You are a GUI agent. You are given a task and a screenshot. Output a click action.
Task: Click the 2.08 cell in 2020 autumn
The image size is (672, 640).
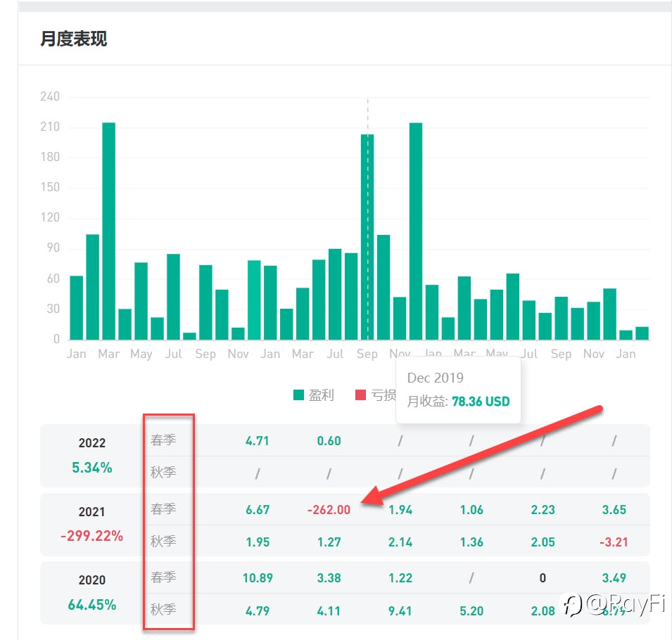point(543,611)
